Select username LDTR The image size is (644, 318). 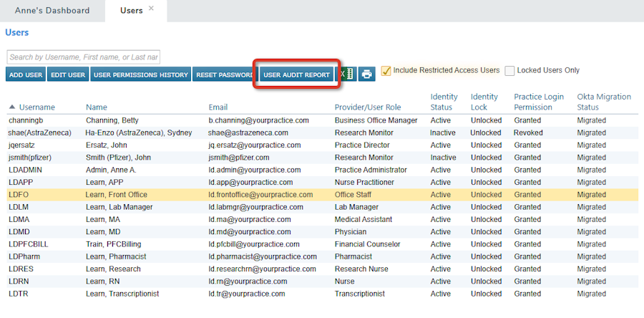(19, 294)
